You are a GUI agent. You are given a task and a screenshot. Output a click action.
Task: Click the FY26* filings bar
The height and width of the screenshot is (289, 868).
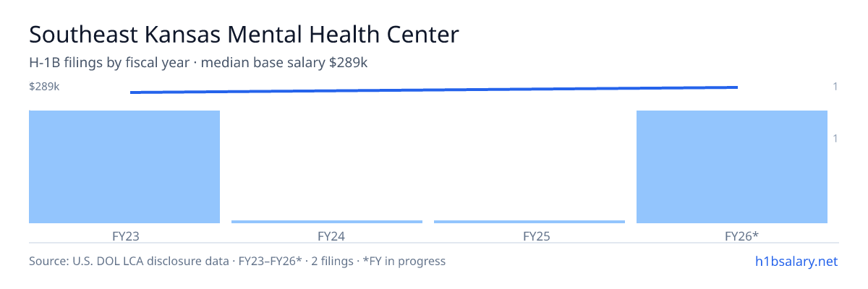click(732, 167)
